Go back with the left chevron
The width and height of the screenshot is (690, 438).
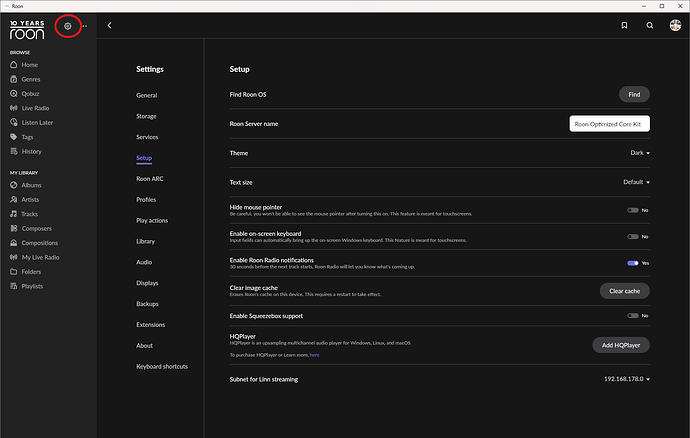(x=110, y=26)
